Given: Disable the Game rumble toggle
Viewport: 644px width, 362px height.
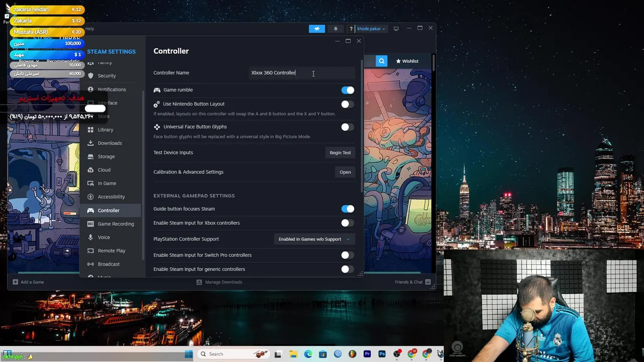Looking at the screenshot, I should [x=348, y=90].
